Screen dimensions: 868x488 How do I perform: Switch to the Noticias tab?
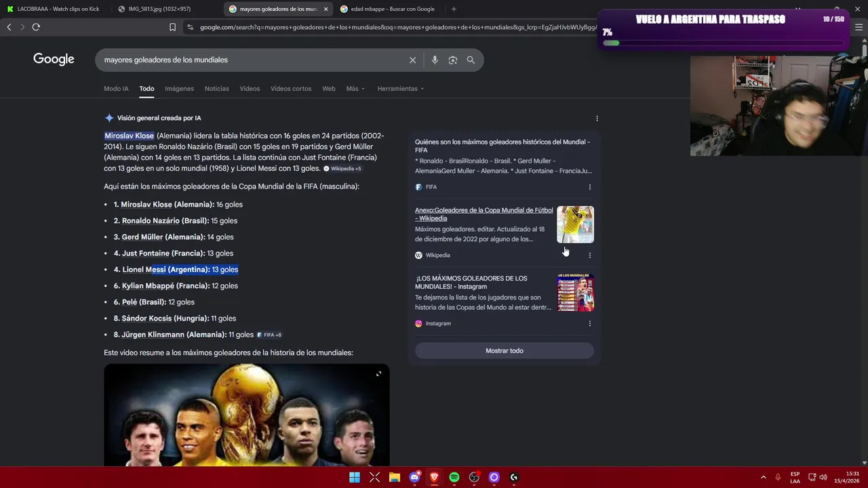pos(217,89)
